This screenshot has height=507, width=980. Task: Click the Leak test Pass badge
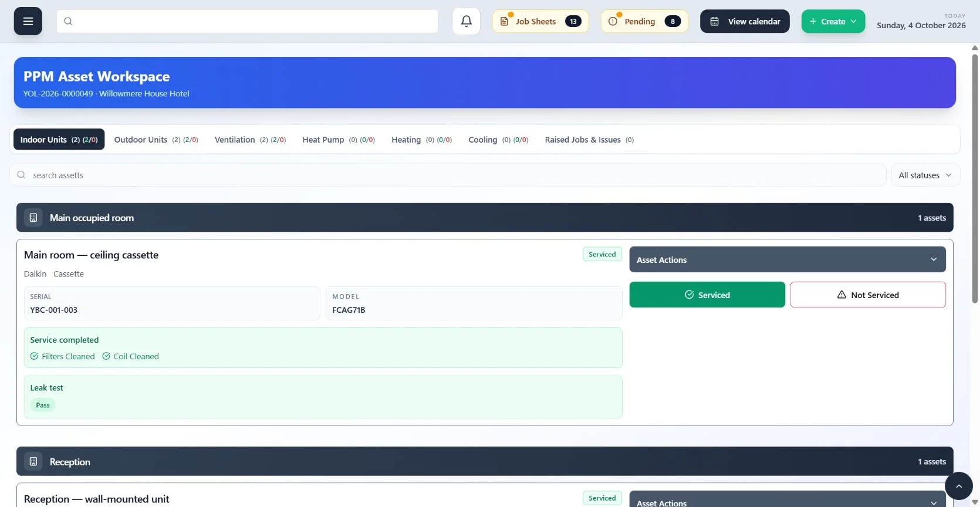click(x=43, y=405)
